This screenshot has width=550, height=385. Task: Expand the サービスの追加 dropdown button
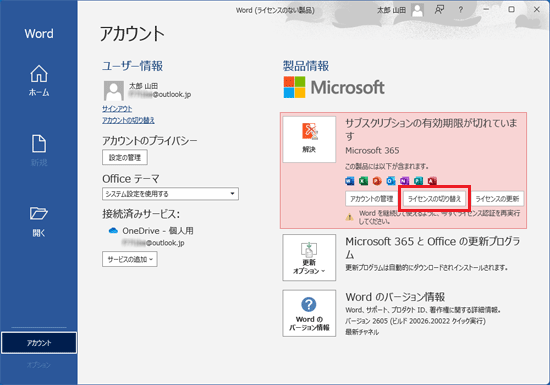[x=130, y=259]
